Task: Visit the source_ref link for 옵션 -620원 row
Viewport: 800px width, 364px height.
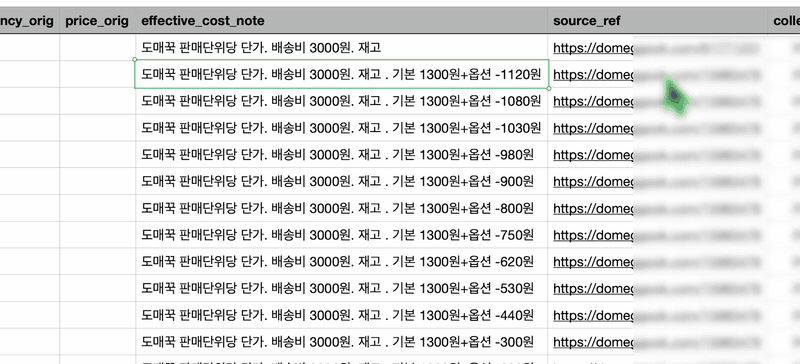Action: 656,262
